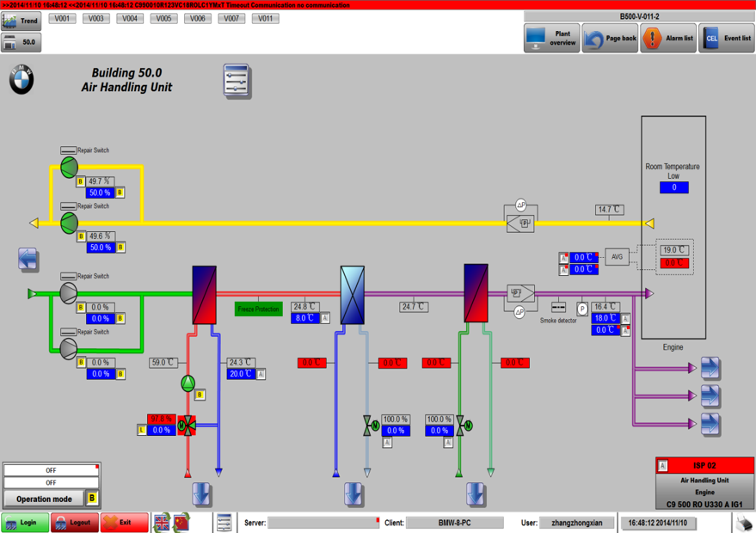Edit the 18.0 ℃ supply setpoint
This screenshot has height=533, width=756.
pos(605,318)
